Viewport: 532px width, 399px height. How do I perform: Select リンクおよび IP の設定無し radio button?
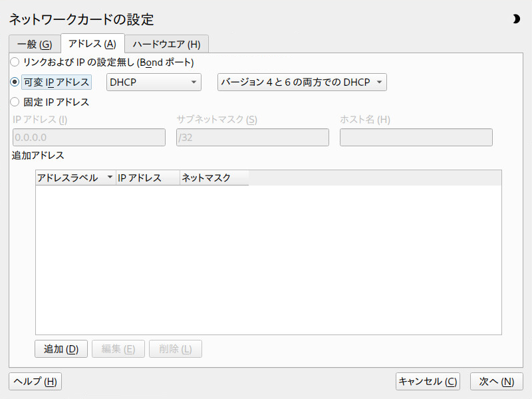[15, 62]
